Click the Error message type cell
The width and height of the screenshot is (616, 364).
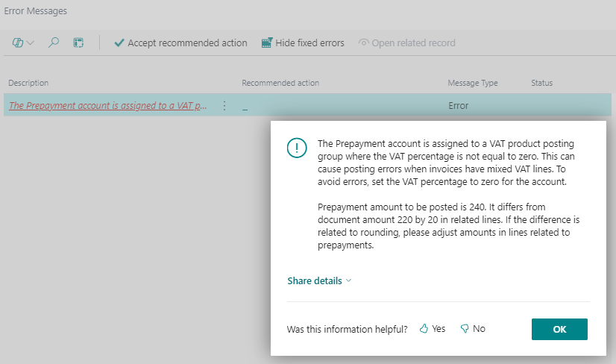pyautogui.click(x=458, y=106)
